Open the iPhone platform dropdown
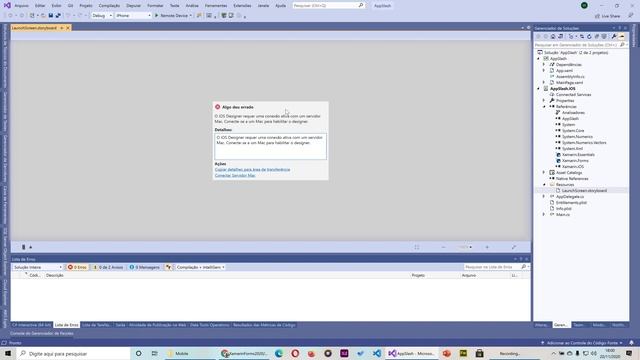Screen dimensions: 640x360 click(x=133, y=16)
